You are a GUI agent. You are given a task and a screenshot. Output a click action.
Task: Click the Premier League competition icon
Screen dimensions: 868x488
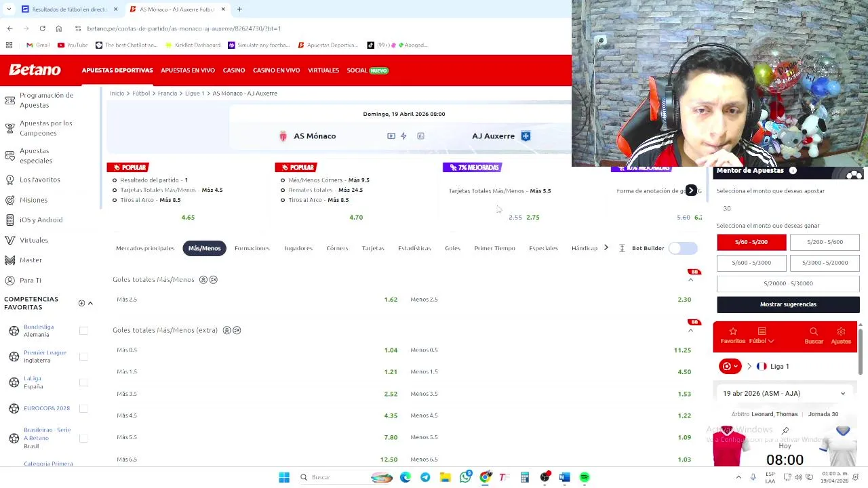[14, 357]
